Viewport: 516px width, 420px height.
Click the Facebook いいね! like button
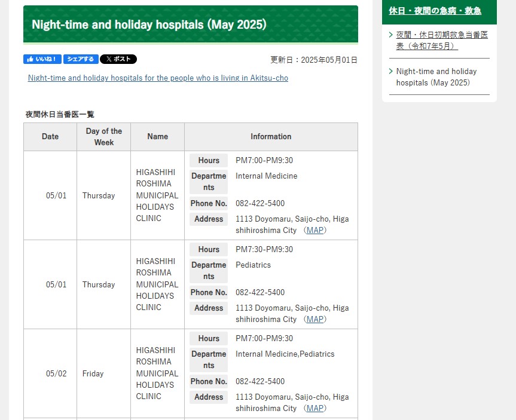pyautogui.click(x=42, y=59)
